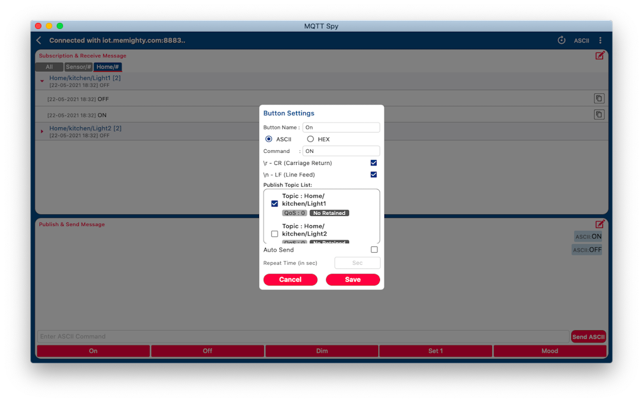643x402 pixels.
Task: Copy the ON message using the copy icon
Action: [599, 114]
